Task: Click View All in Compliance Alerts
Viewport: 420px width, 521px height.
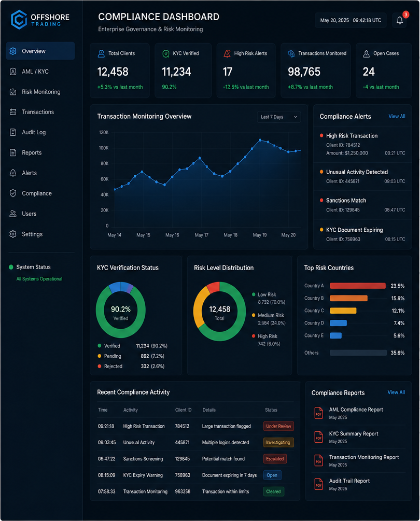Action: [x=397, y=116]
